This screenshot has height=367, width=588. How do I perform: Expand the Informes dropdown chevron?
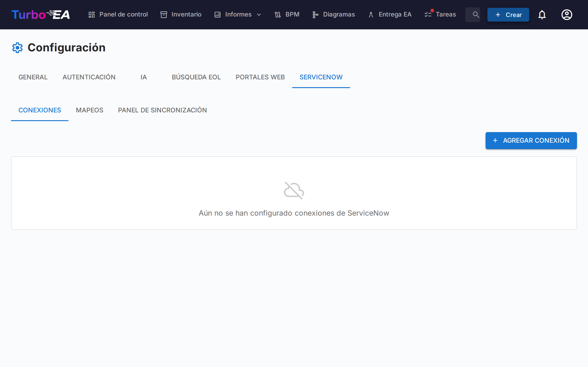pos(259,14)
